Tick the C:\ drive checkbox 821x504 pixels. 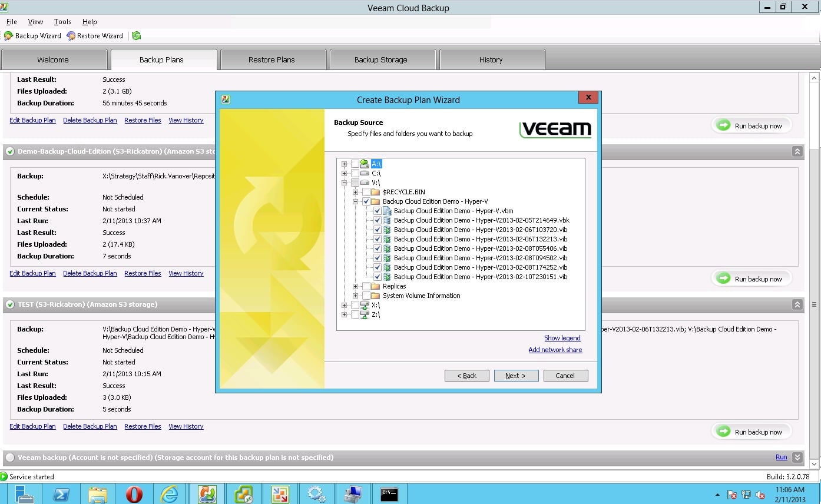[355, 173]
